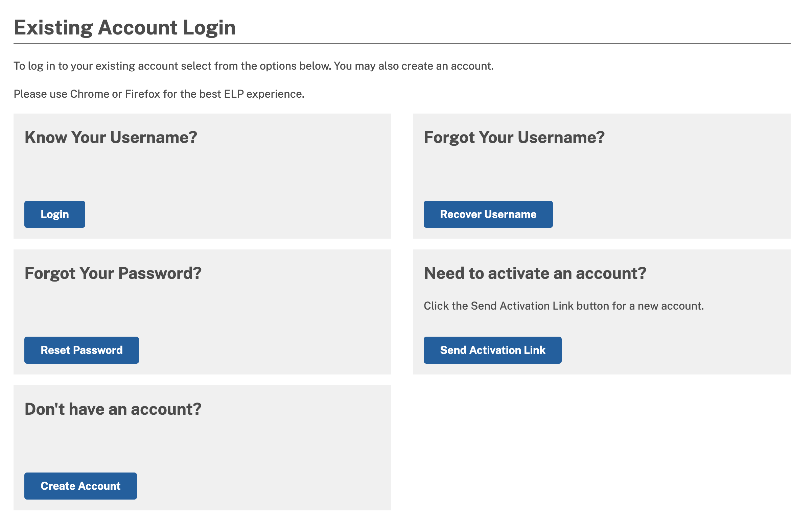Image resolution: width=792 pixels, height=532 pixels.
Task: Start username recovery for a forgotten username
Action: 488,214
